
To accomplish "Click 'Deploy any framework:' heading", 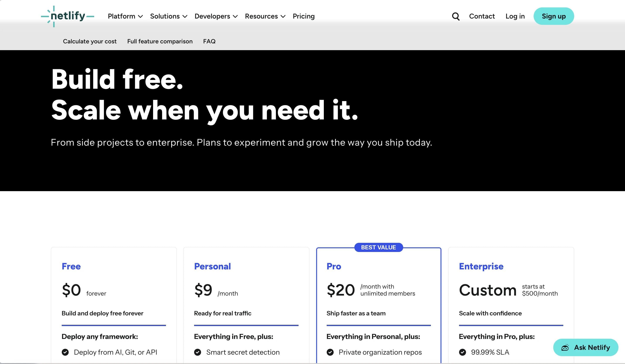I will coord(100,337).
